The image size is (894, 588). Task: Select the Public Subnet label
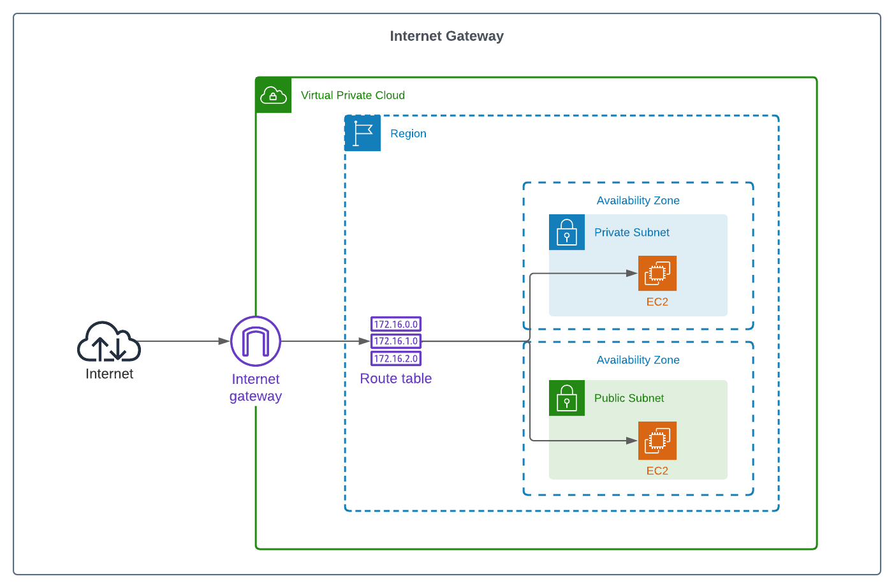coord(629,398)
